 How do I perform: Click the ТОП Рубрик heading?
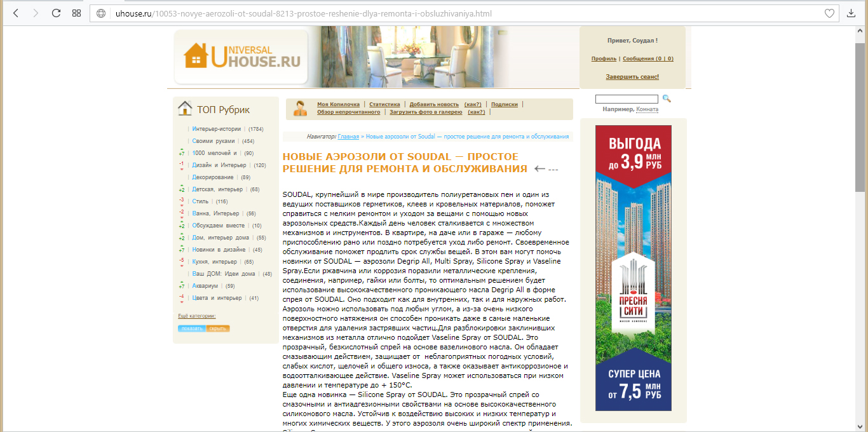(x=223, y=109)
